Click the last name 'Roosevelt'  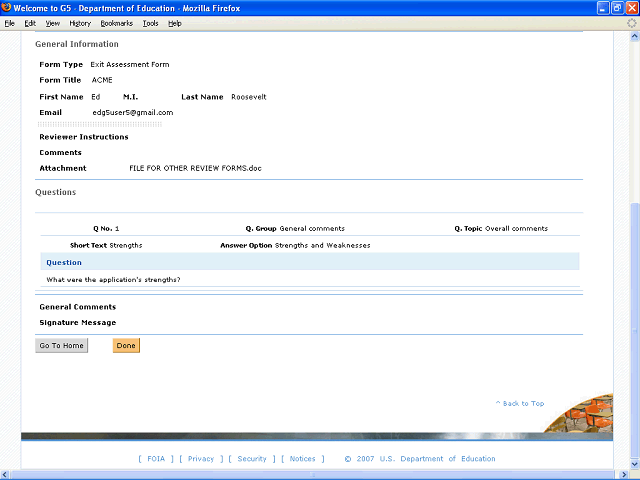pyautogui.click(x=249, y=97)
